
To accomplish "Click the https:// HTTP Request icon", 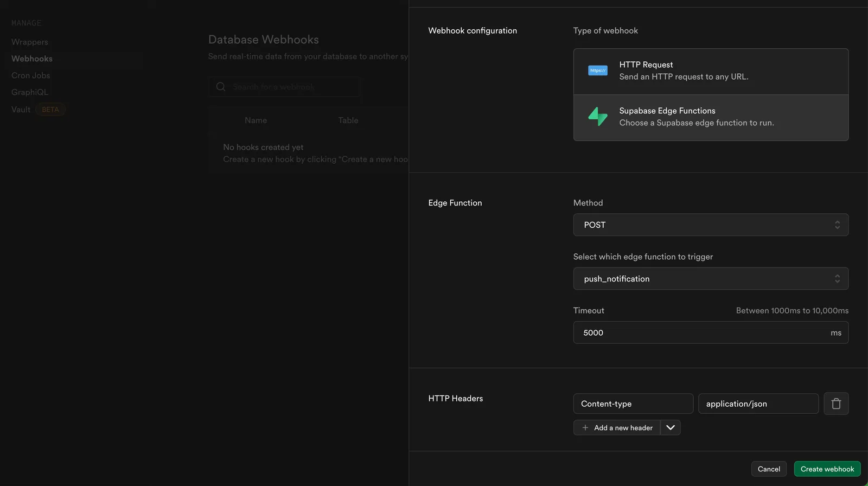I will tap(598, 71).
